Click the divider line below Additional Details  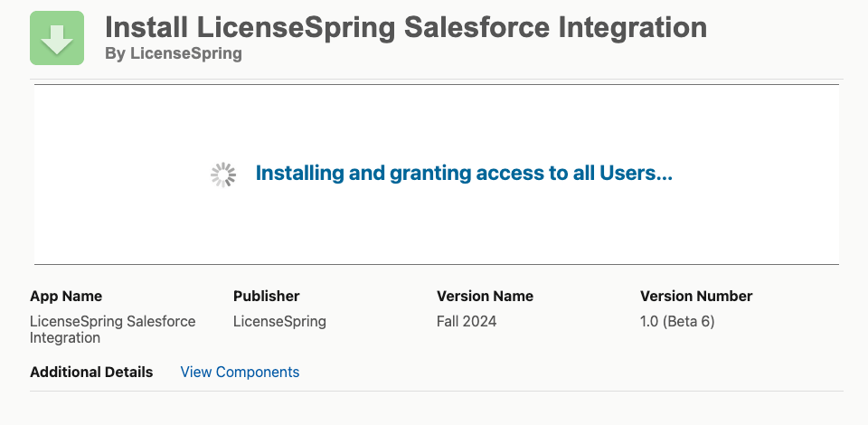[x=437, y=392]
